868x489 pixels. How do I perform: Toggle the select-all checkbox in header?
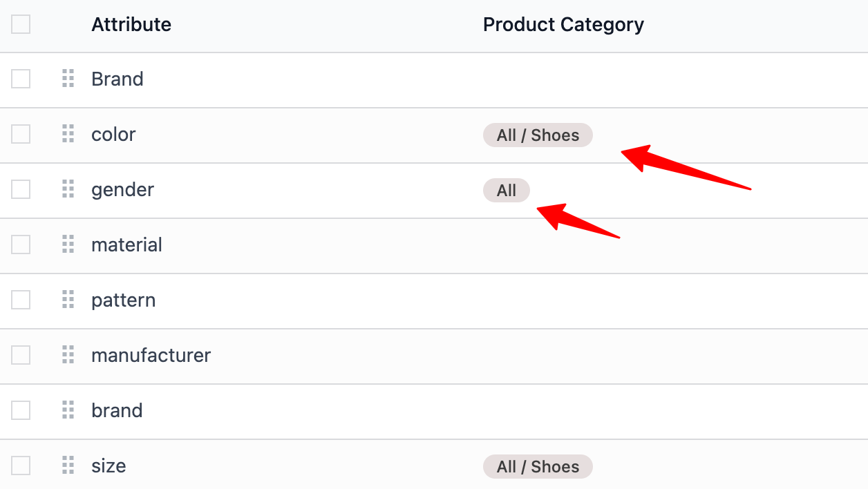tap(21, 24)
